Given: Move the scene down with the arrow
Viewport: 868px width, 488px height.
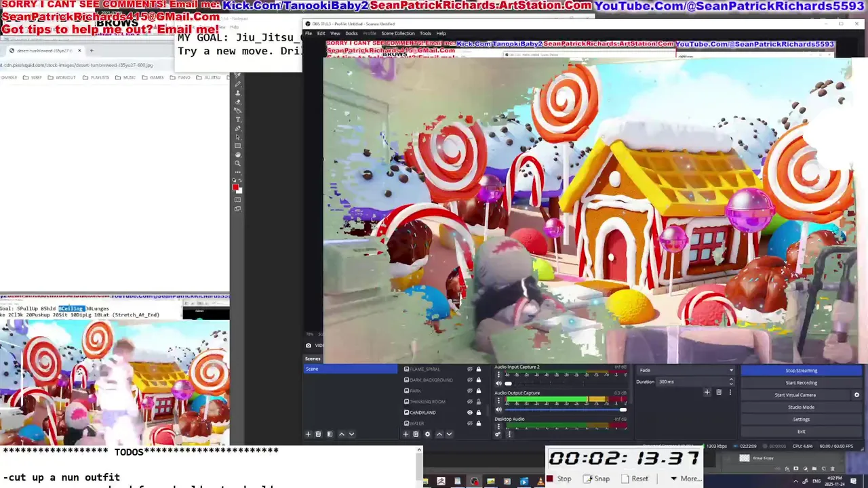Looking at the screenshot, I should 351,434.
